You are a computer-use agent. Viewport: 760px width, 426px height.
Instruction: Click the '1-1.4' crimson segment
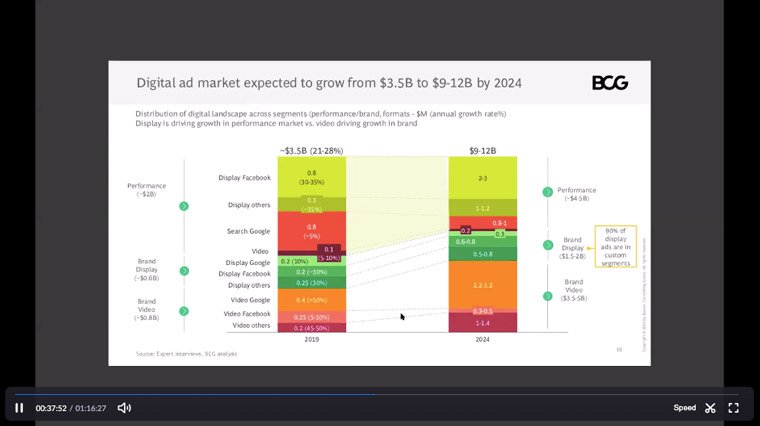483,323
